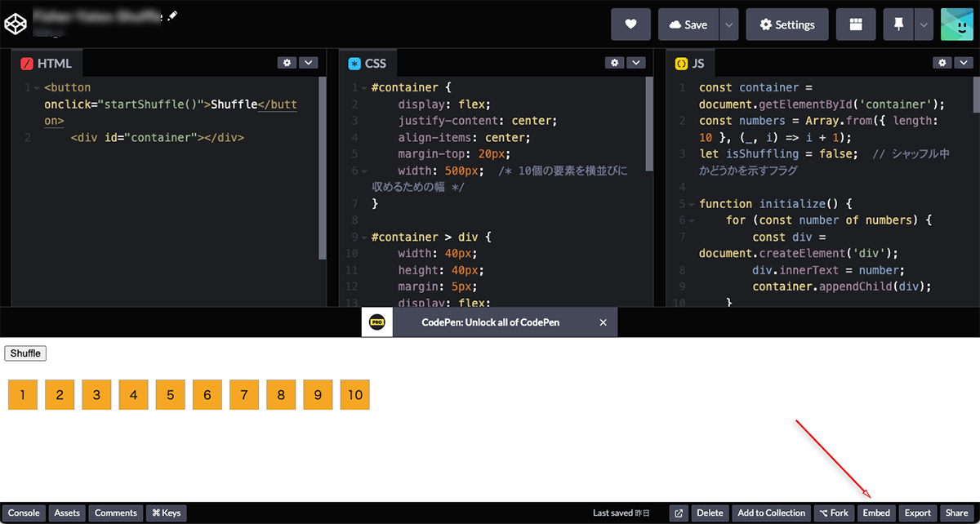
Task: Click the CodePen logo
Action: pyautogui.click(x=16, y=24)
